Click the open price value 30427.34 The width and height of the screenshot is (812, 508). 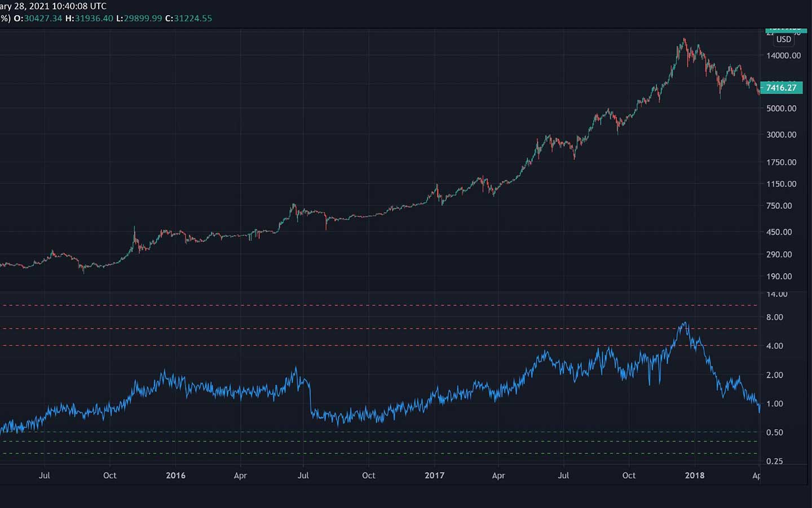coord(43,18)
